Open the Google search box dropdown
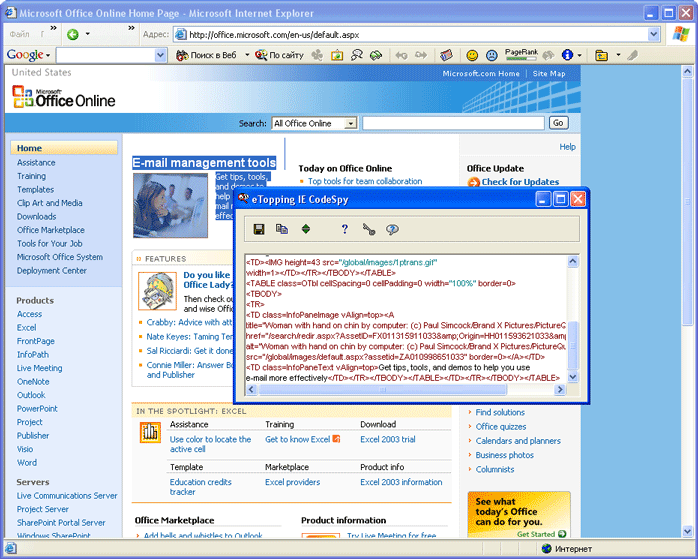This screenshot has width=698, height=559. [x=161, y=55]
